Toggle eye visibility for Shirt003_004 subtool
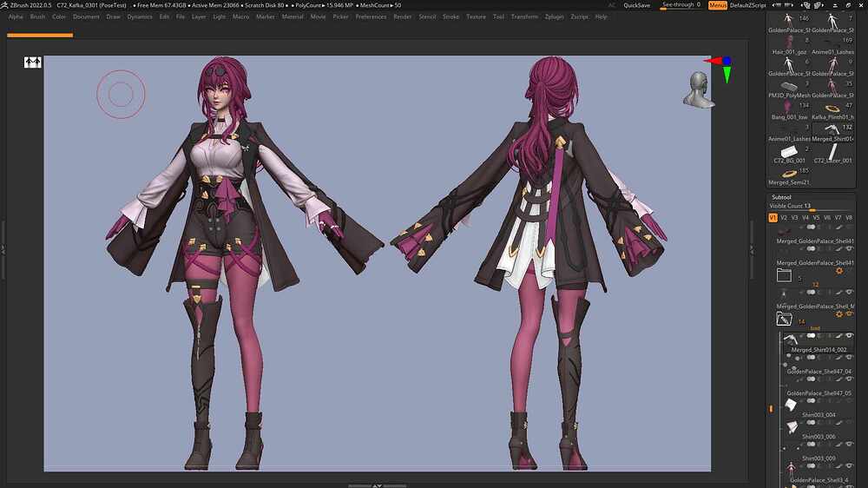Image resolution: width=868 pixels, height=488 pixels. 850,400
